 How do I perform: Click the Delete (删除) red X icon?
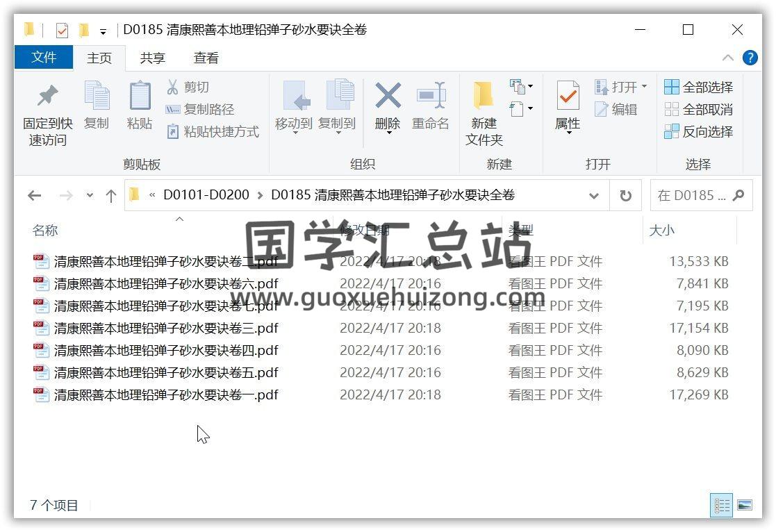point(388,96)
